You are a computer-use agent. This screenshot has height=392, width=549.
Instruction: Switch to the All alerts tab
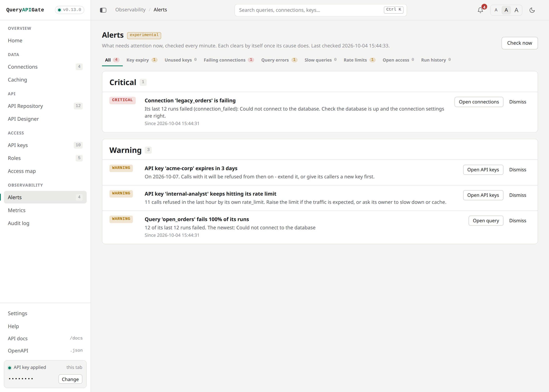click(x=112, y=60)
